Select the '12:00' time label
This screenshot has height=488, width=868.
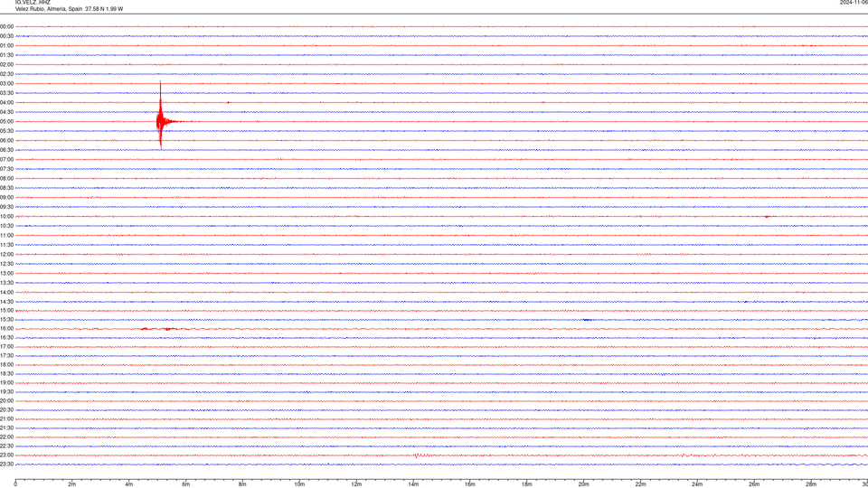click(6, 255)
